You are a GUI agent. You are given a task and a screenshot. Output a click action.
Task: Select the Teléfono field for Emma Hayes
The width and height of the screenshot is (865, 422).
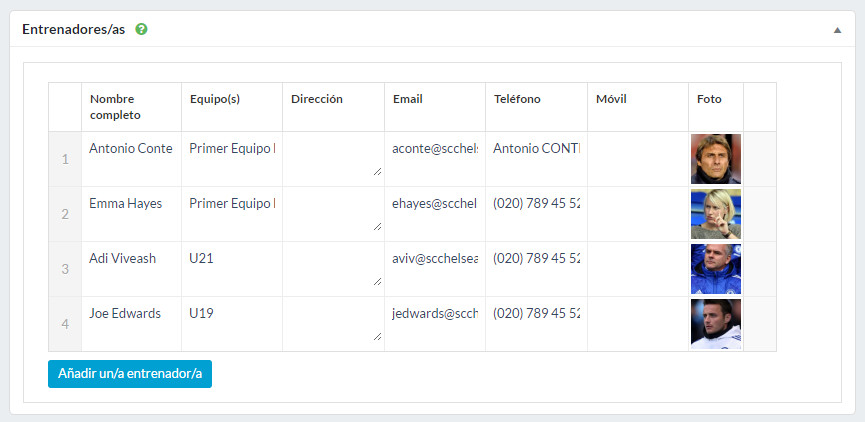click(536, 204)
